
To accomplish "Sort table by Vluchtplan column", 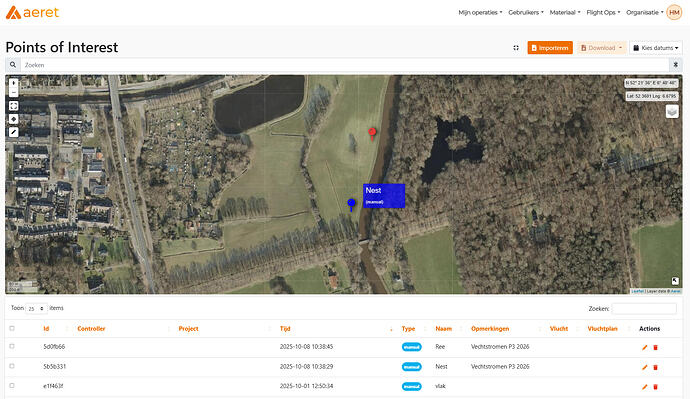I will point(602,329).
